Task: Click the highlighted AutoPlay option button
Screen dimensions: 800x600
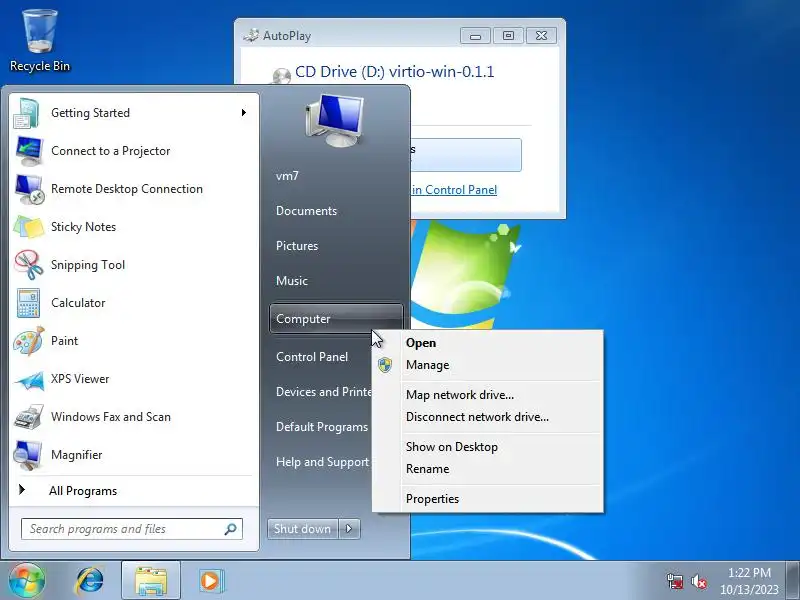Action: pos(465,155)
